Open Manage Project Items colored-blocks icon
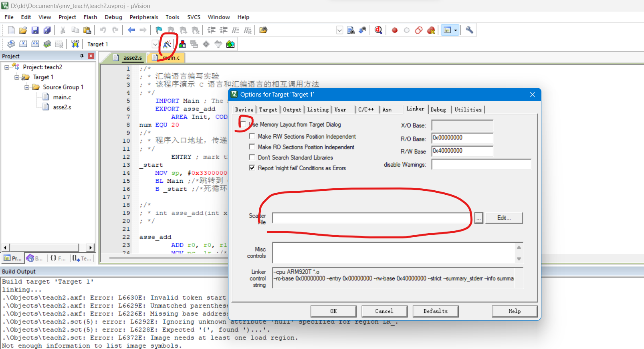The image size is (644, 349). tap(182, 44)
